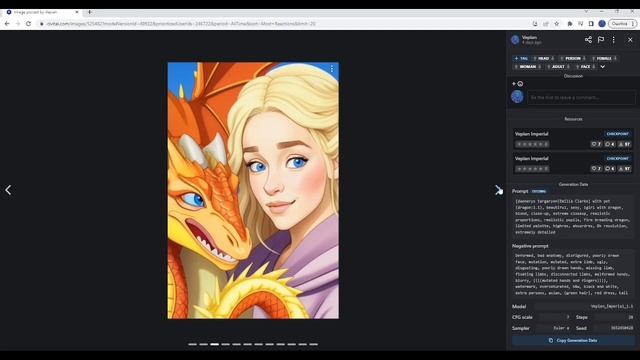Close the current browser tab
640x360 pixels.
point(77,12)
